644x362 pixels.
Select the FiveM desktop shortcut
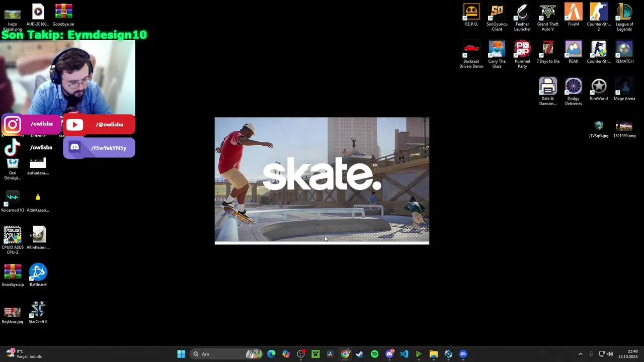573,15
